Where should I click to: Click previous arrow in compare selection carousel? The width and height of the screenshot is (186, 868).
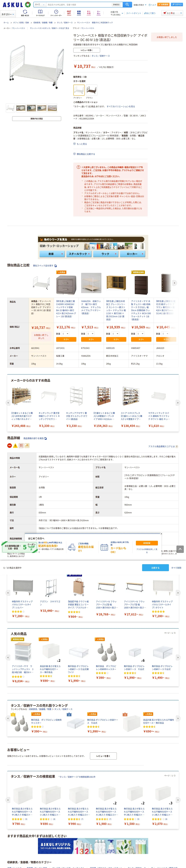click(x=8, y=593)
